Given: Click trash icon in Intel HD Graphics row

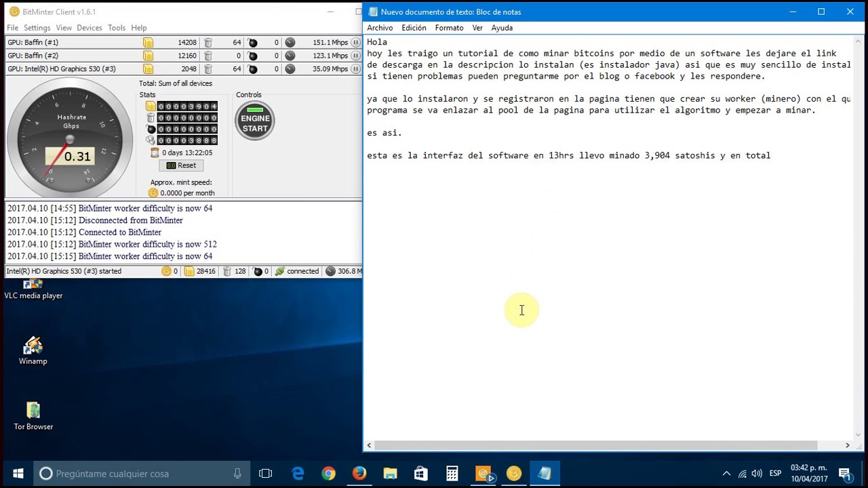Looking at the screenshot, I should (x=208, y=68).
